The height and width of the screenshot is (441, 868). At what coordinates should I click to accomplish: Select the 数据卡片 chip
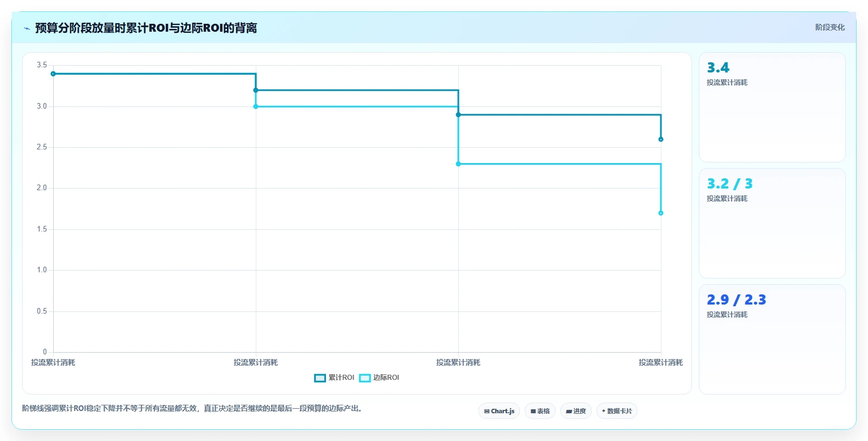pos(617,411)
